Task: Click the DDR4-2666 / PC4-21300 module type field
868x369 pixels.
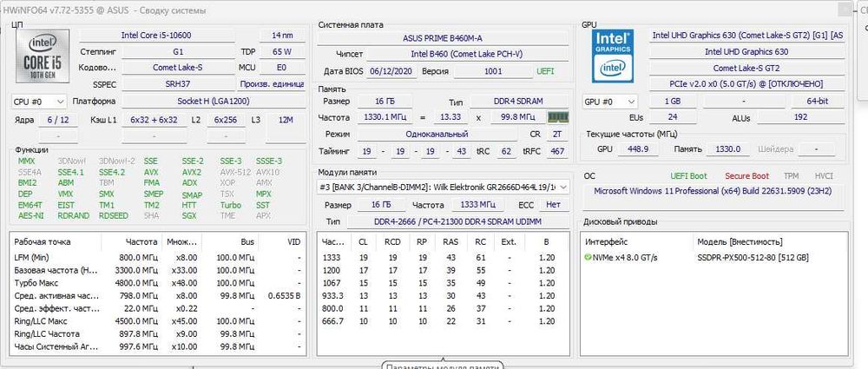Action: [457, 221]
